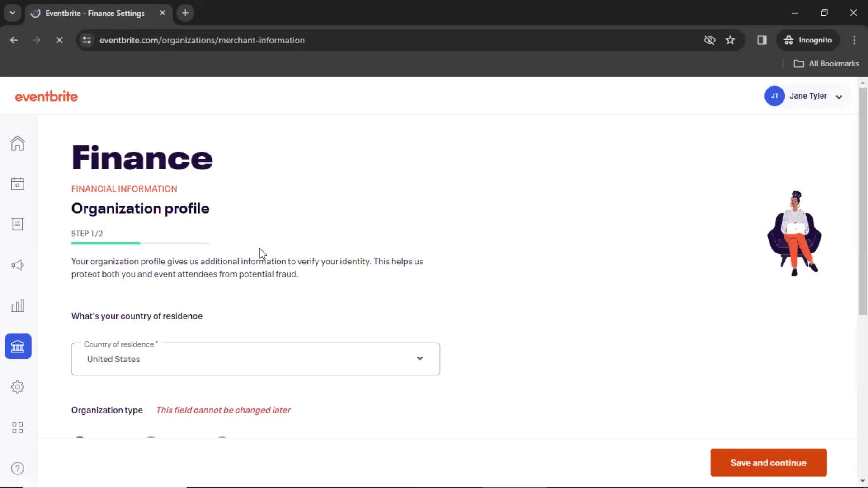Open the calendar/events icon in sidebar

[x=17, y=183]
